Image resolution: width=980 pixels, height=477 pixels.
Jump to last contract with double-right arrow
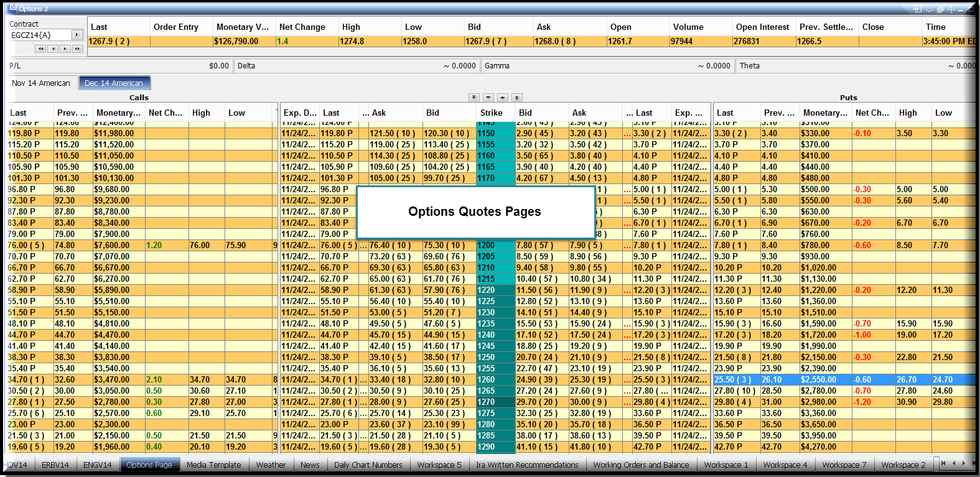tap(78, 49)
